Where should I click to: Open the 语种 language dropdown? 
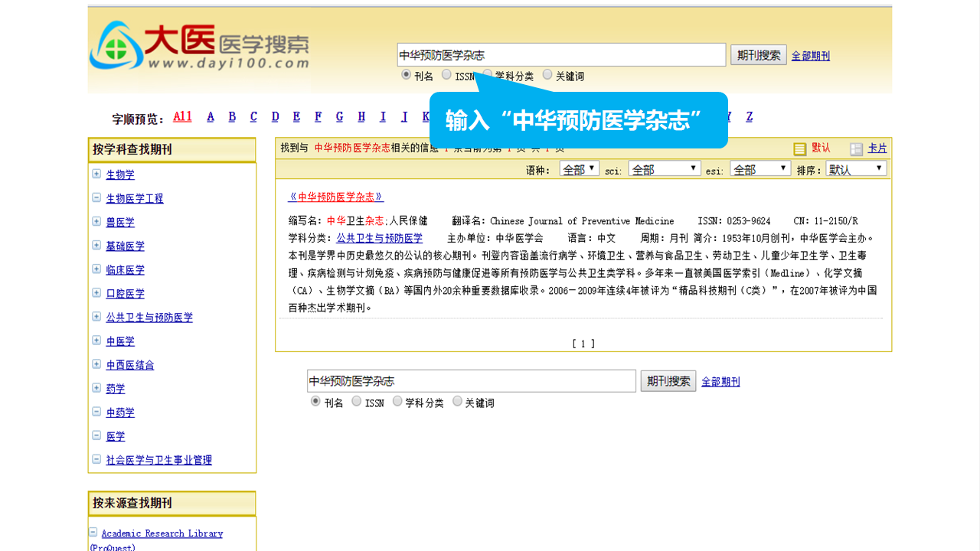pos(579,169)
